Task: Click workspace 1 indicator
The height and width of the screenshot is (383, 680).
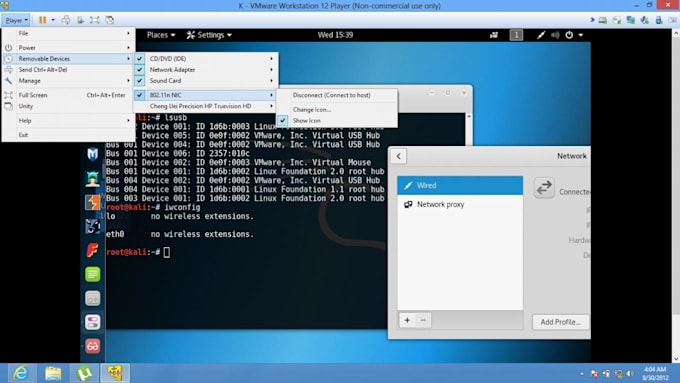Action: coord(516,35)
